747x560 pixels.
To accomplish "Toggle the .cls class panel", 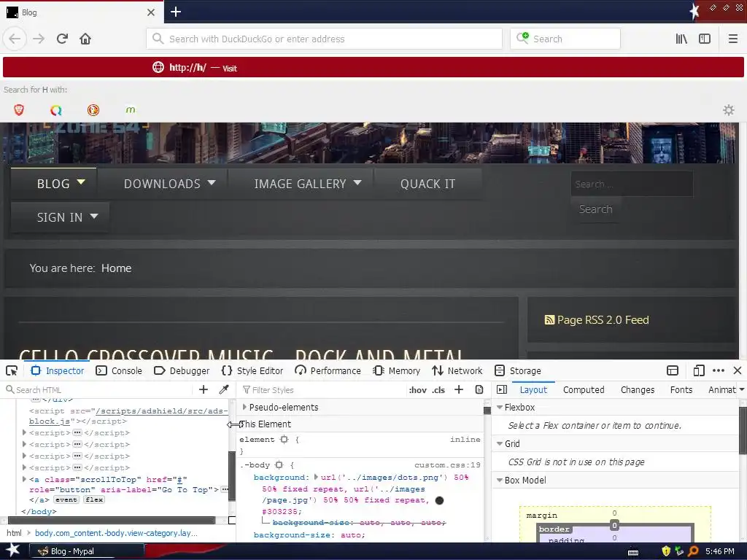I will point(438,390).
